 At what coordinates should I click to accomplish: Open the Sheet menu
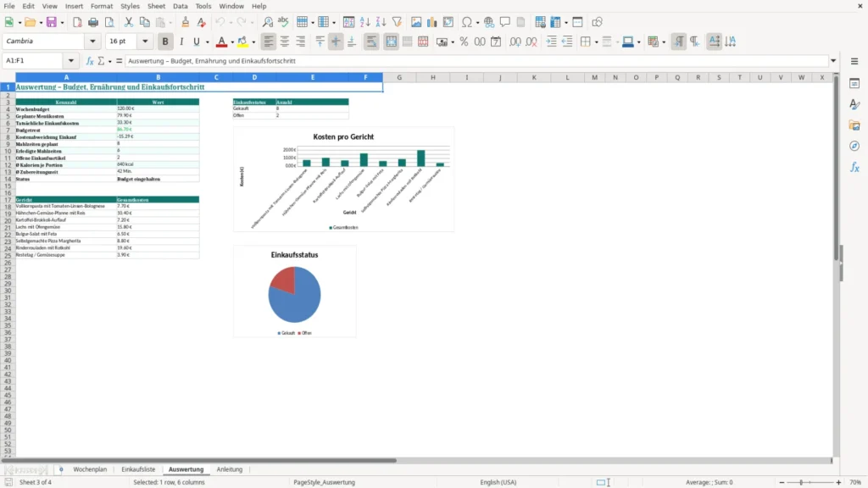pyautogui.click(x=156, y=6)
